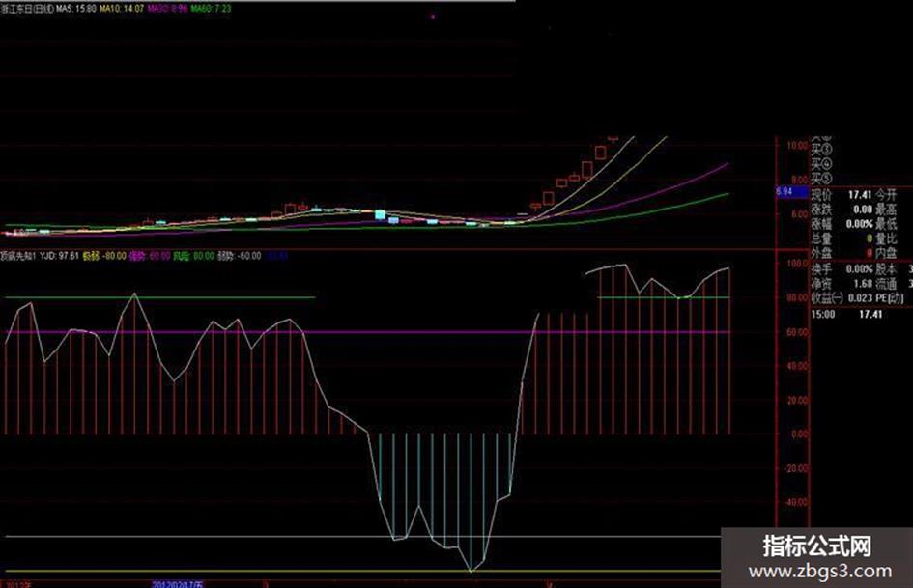Click the last candlestick in the price chart
The height and width of the screenshot is (588, 913).
tap(613, 139)
